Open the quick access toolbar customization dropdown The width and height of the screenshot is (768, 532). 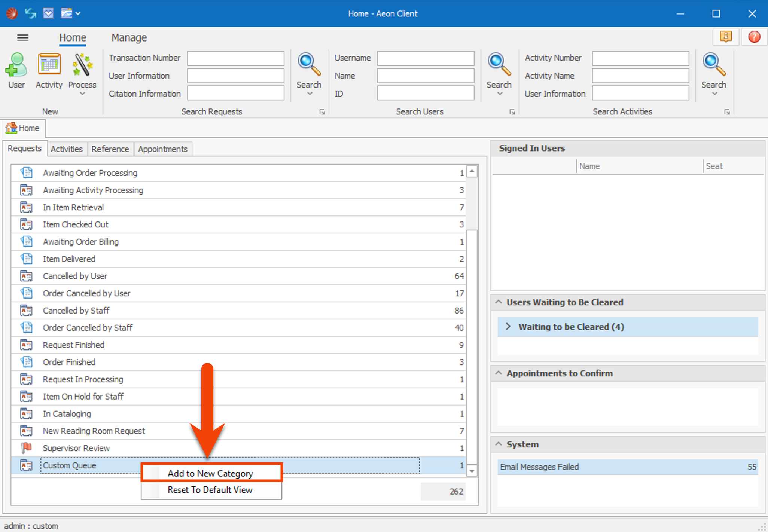pyautogui.click(x=78, y=13)
